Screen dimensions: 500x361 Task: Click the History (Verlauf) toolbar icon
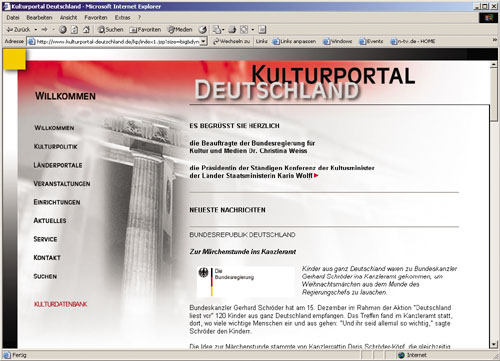pyautogui.click(x=203, y=30)
